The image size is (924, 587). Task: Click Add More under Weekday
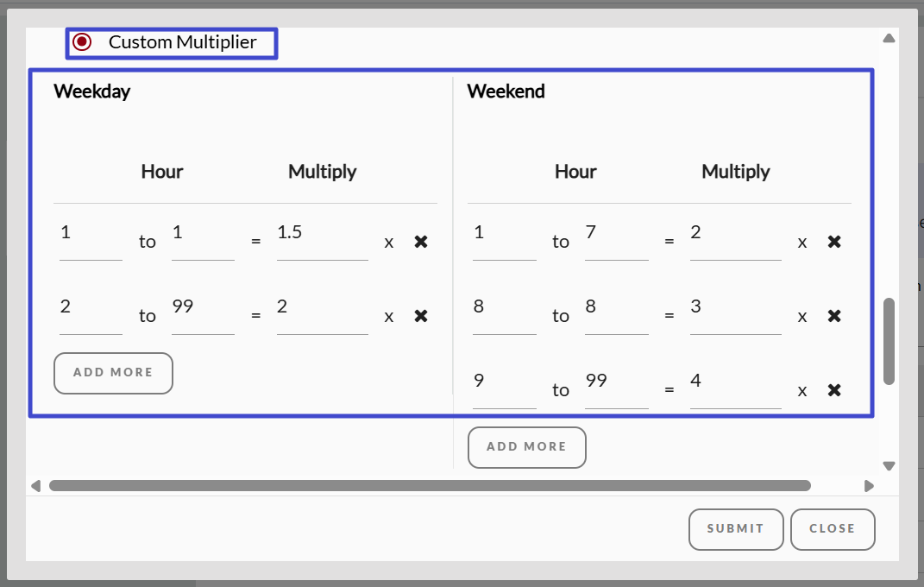click(113, 373)
